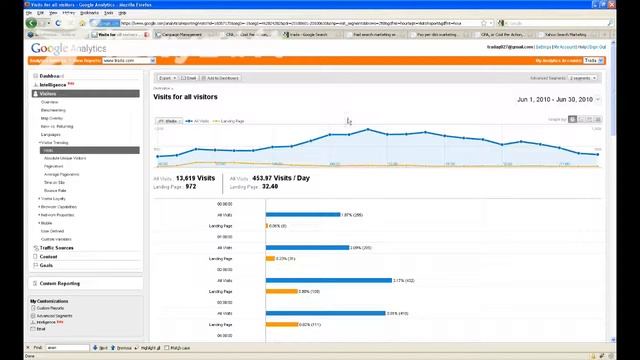
Task: Open the Export dropdown
Action: pyautogui.click(x=167, y=78)
